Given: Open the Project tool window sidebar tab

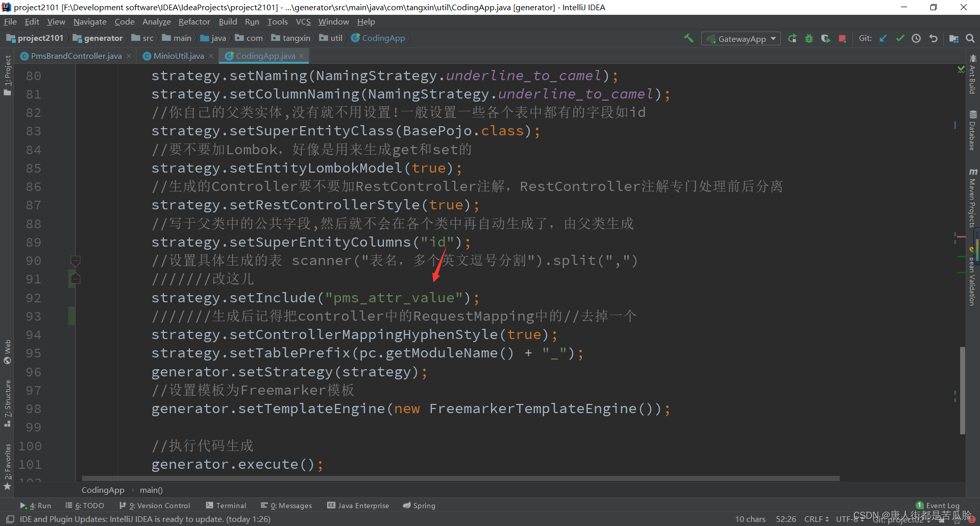Looking at the screenshot, I should coord(7,75).
